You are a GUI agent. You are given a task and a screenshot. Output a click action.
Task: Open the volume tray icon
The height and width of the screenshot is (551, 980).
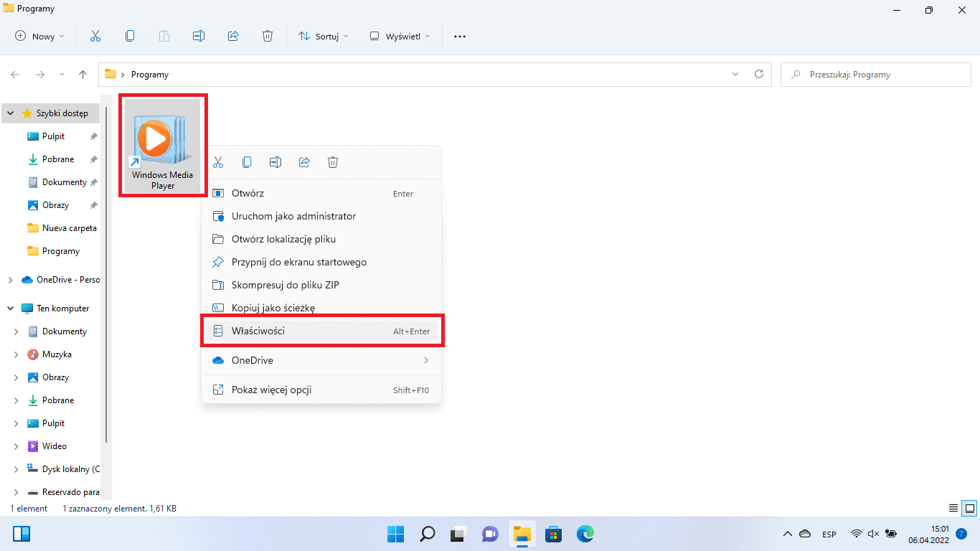coord(873,534)
